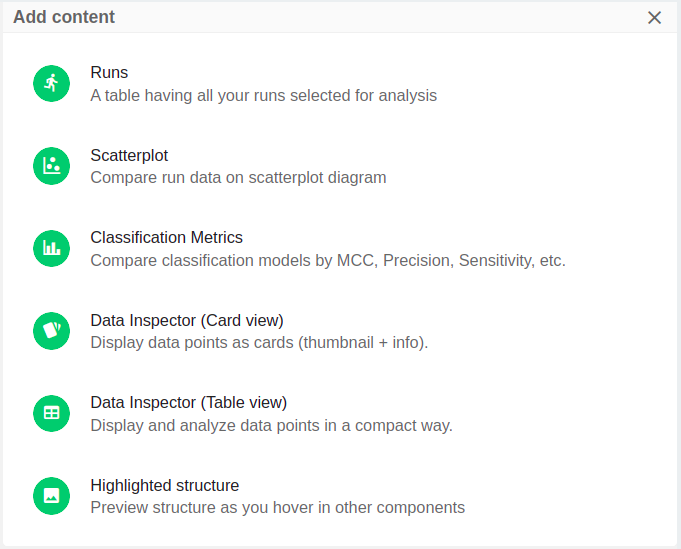Click "Preview structure as you hover" description

pos(277,508)
